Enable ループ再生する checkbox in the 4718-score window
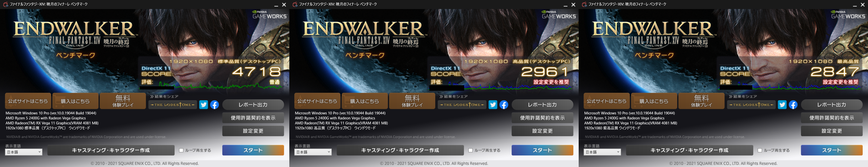The image size is (868, 167). click(x=181, y=151)
